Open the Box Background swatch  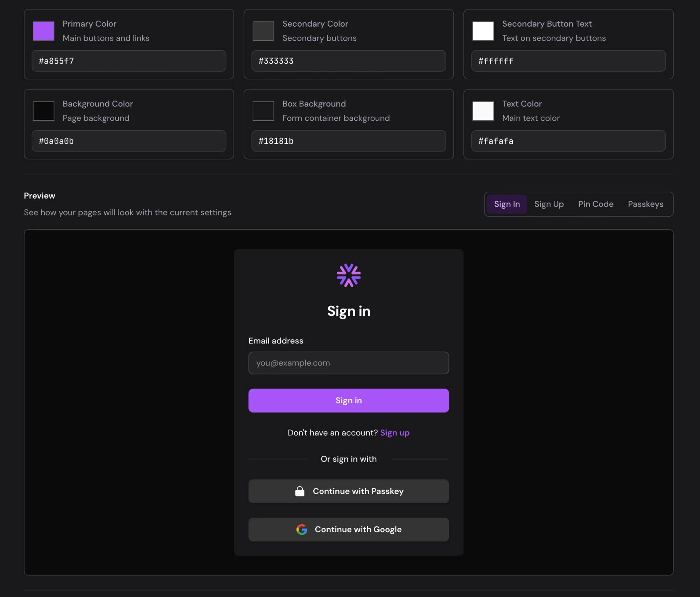(263, 111)
